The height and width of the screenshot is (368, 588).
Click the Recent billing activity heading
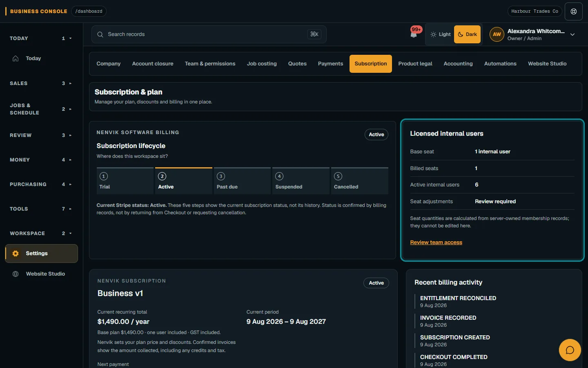448,283
